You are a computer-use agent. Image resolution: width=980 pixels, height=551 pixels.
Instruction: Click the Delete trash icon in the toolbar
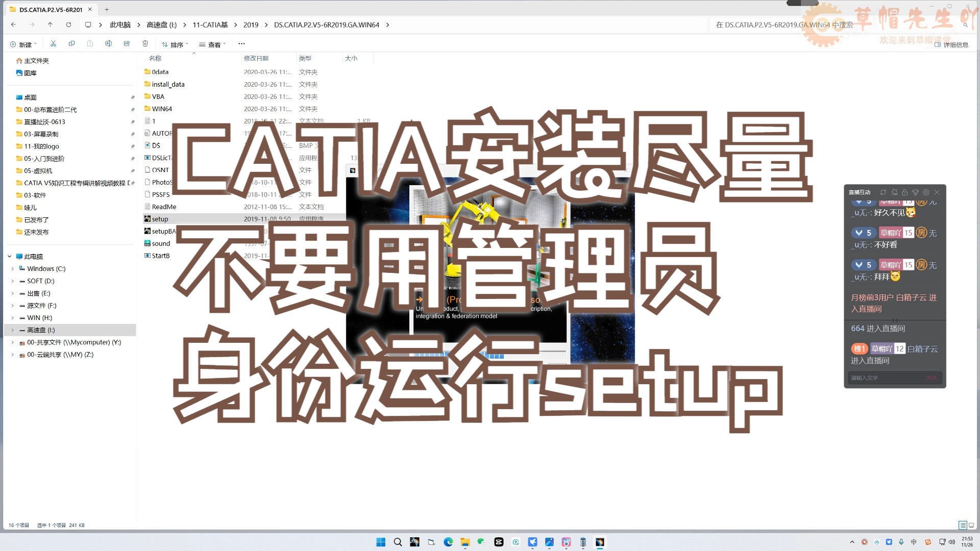point(145,44)
